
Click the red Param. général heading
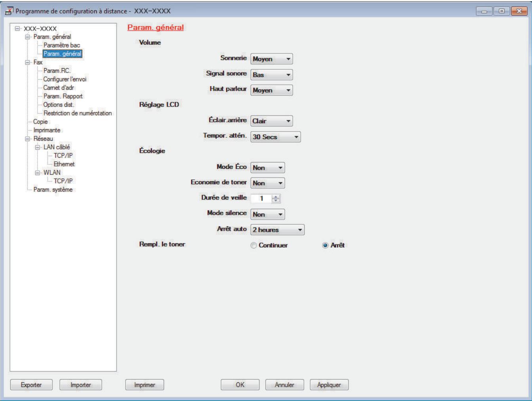[x=156, y=27]
